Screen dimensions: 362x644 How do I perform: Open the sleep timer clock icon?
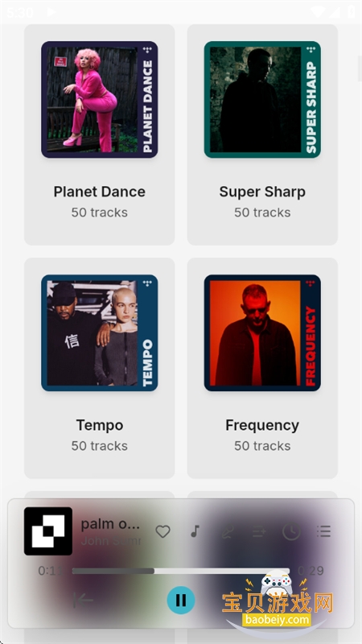point(291,532)
